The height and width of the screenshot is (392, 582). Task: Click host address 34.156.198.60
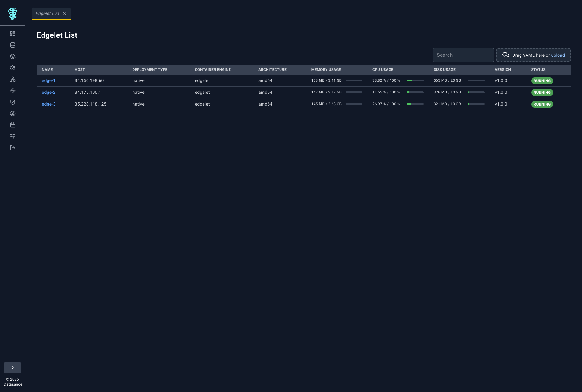(89, 80)
